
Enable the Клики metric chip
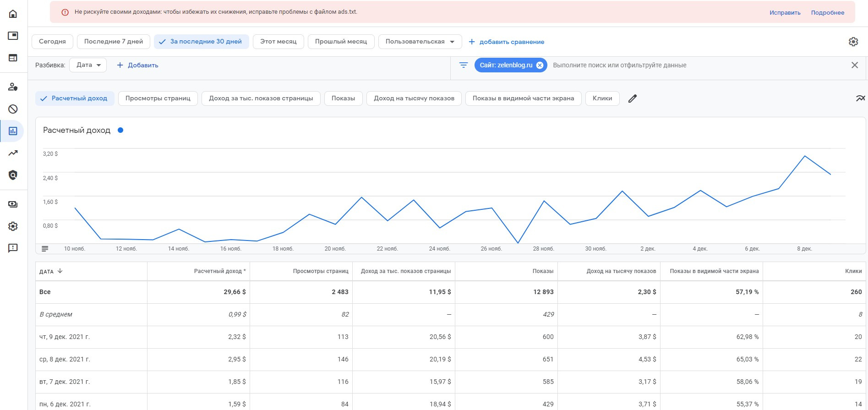pyautogui.click(x=602, y=98)
